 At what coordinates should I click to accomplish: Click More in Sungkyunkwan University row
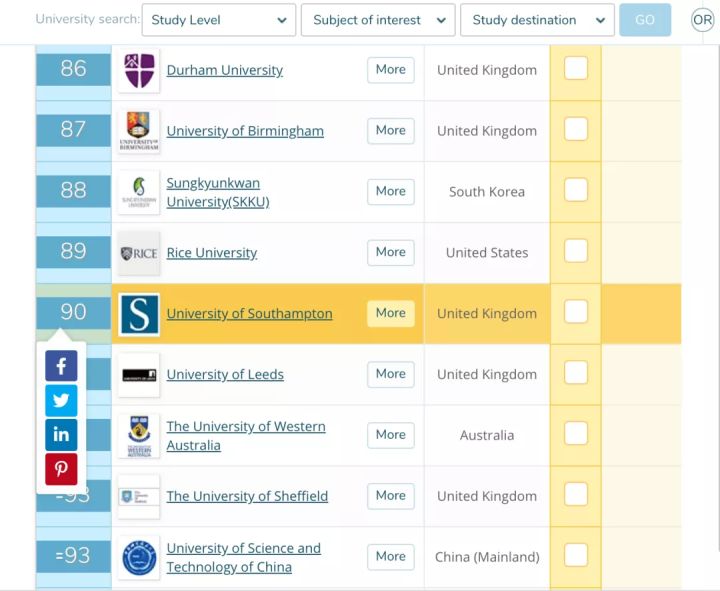(x=391, y=191)
